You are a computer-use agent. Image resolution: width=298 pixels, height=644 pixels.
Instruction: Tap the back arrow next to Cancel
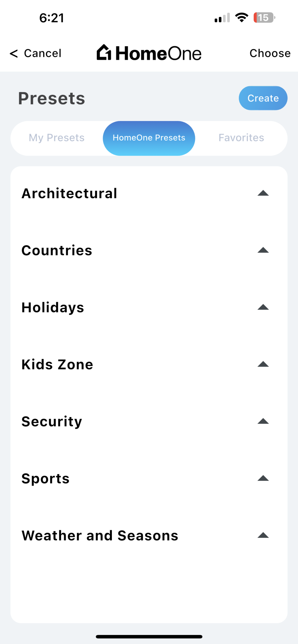(14, 53)
